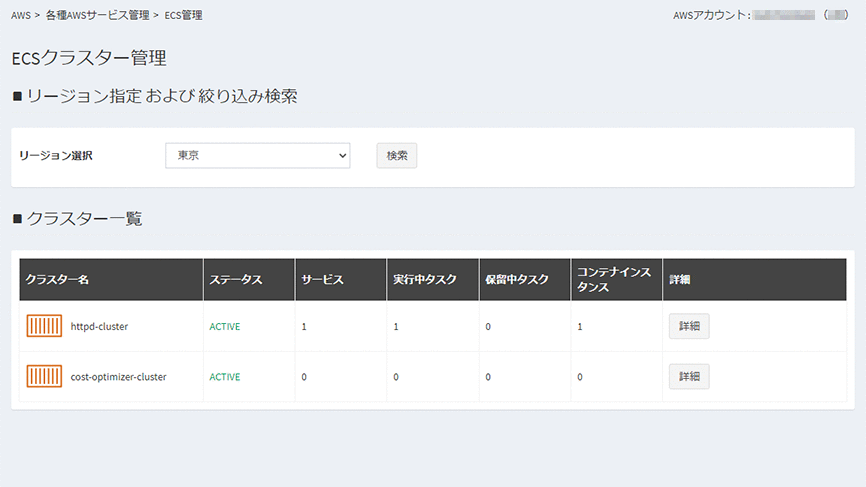Viewport: 866px width, 487px height.
Task: Click the AWSアカウント label at top right
Action: [711, 15]
